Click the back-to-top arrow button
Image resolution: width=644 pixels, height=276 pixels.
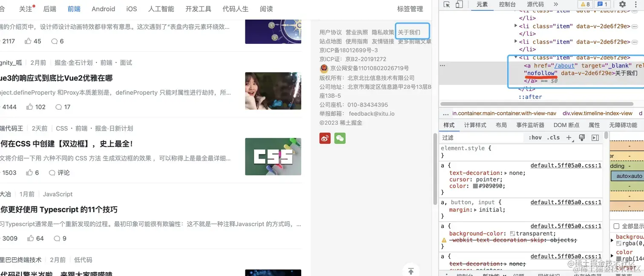[x=411, y=271]
